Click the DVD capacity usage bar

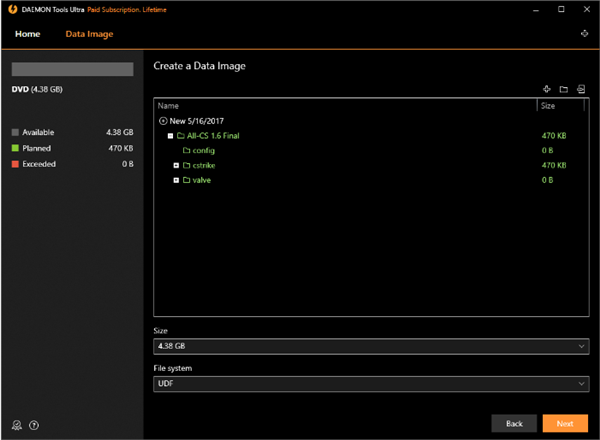coord(72,70)
